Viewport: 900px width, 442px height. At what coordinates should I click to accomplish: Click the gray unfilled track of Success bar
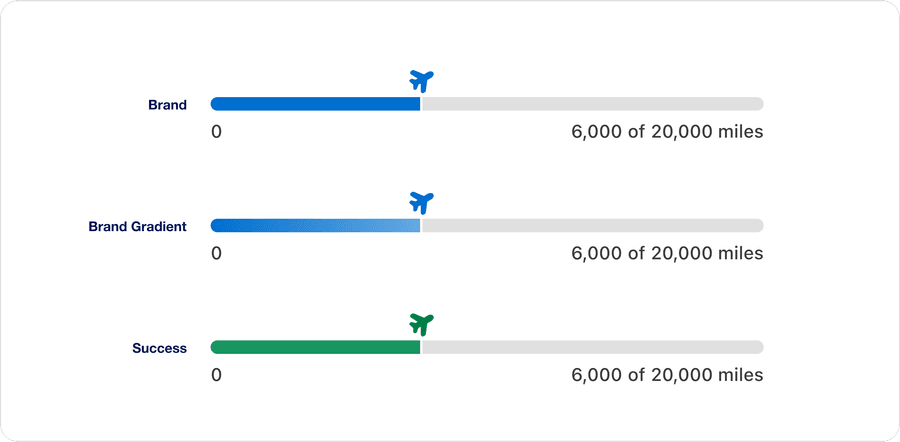click(x=593, y=347)
